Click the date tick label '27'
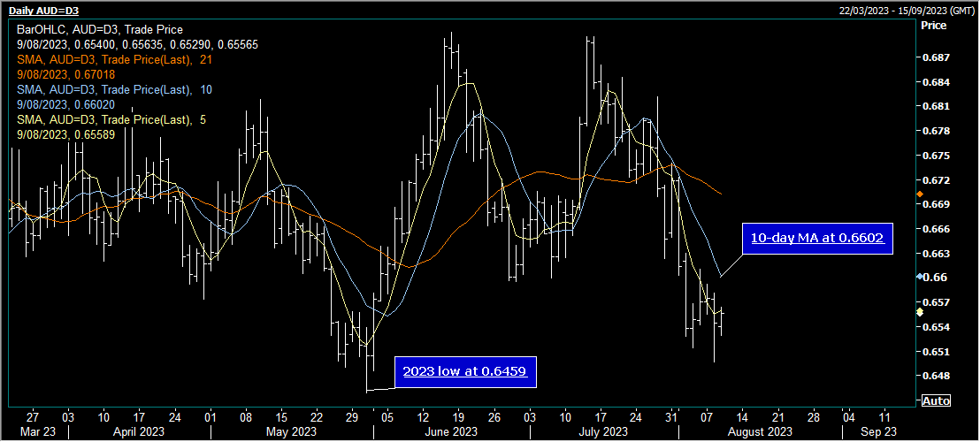980x442 pixels. 33,417
